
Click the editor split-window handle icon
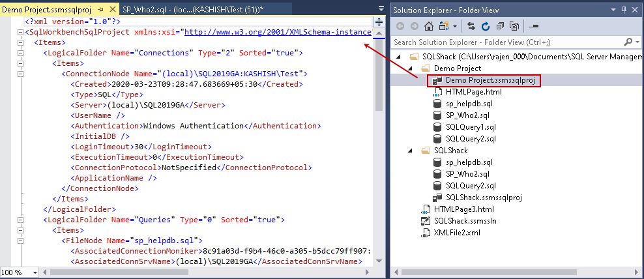[379, 22]
